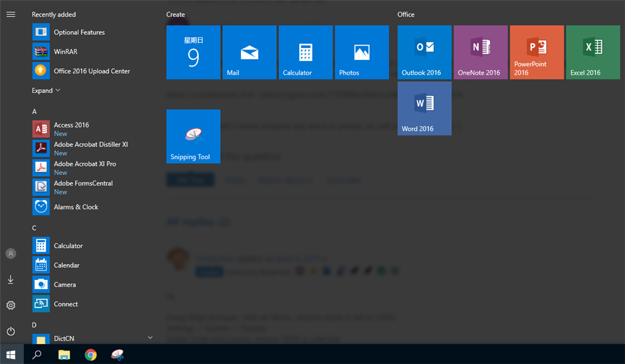Launch the OneNote 2016 tile
The height and width of the screenshot is (364, 625).
click(481, 52)
